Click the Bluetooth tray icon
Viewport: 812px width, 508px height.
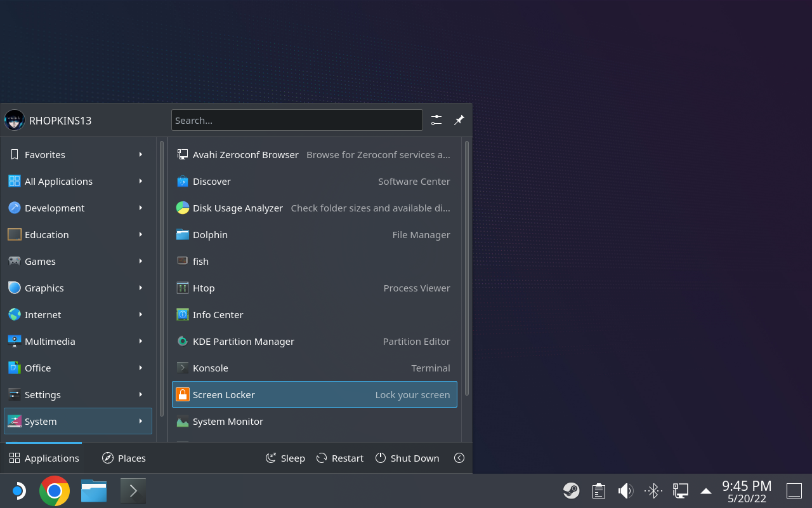(x=653, y=490)
